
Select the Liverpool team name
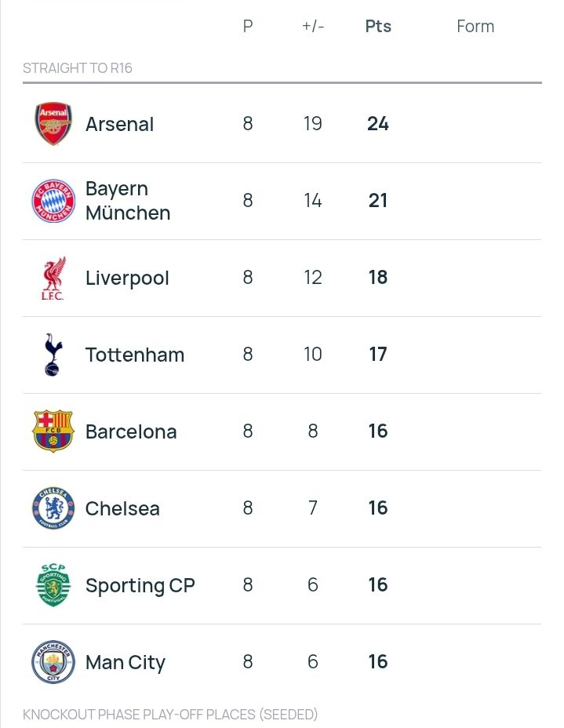pos(127,278)
